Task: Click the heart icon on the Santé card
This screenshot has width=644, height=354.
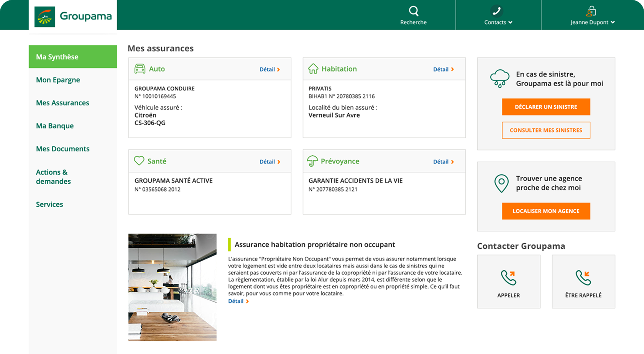Action: (139, 161)
